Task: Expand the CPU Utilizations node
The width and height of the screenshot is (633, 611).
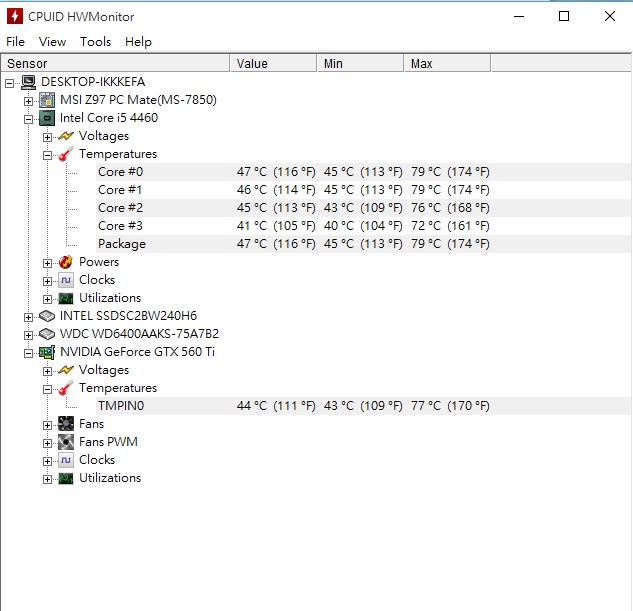Action: pos(47,299)
